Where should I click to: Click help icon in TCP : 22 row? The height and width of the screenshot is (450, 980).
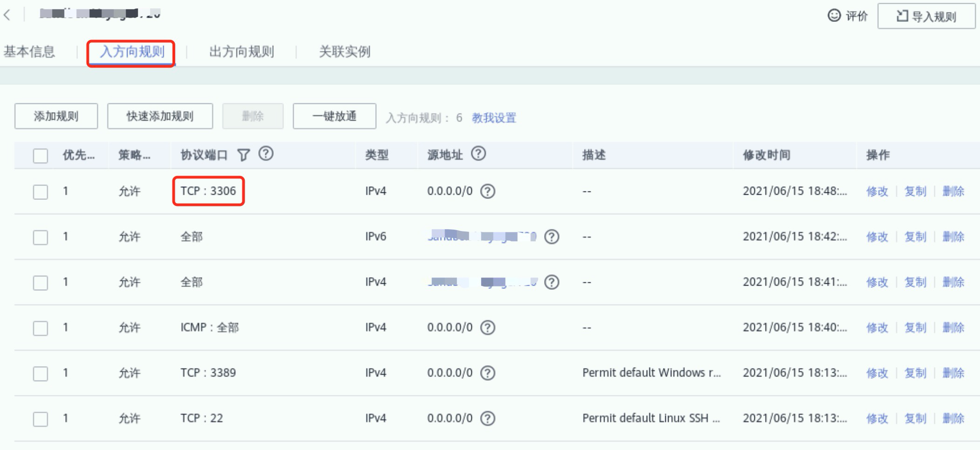(x=488, y=419)
